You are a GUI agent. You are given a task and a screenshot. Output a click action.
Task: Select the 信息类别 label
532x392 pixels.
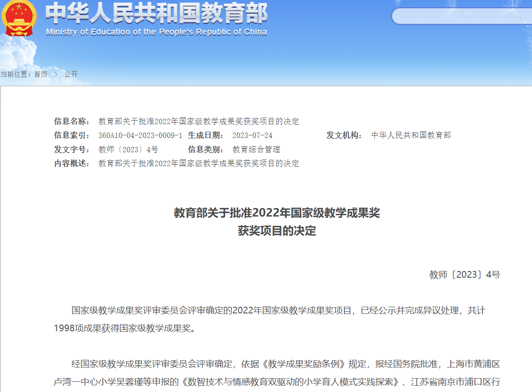(205, 150)
